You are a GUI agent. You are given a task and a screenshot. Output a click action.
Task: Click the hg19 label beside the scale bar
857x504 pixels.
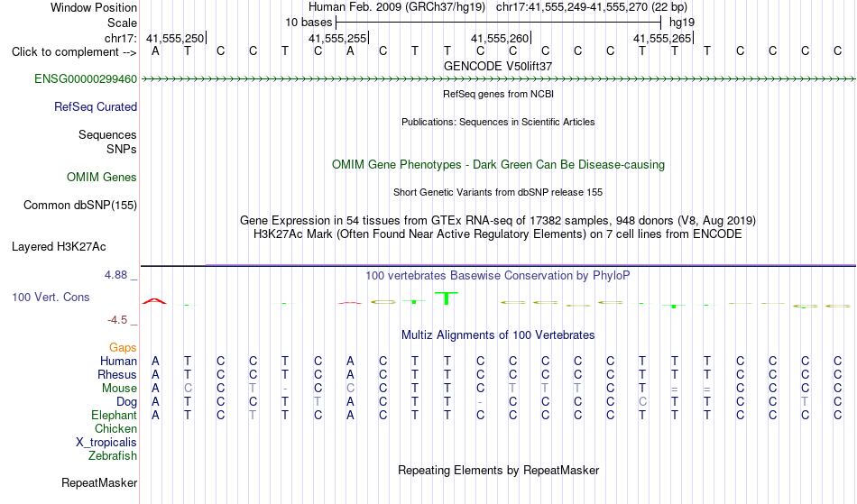682,23
